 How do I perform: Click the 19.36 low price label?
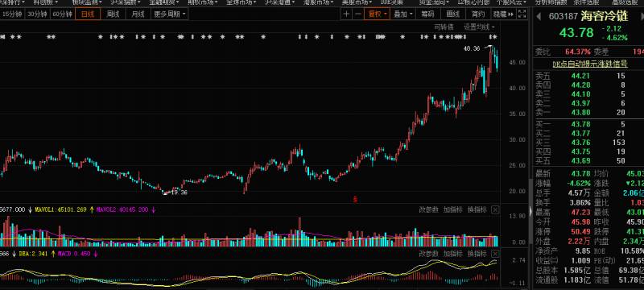point(179,193)
